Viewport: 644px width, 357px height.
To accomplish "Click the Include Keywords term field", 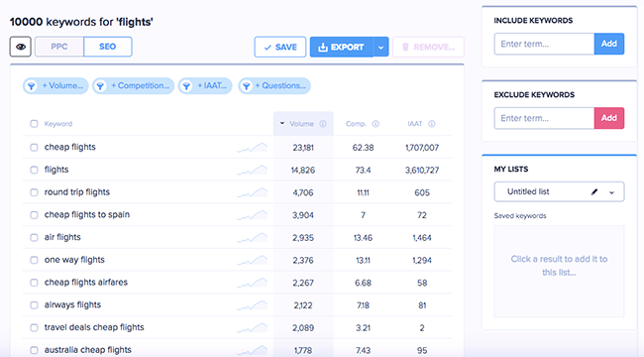I will [x=544, y=44].
